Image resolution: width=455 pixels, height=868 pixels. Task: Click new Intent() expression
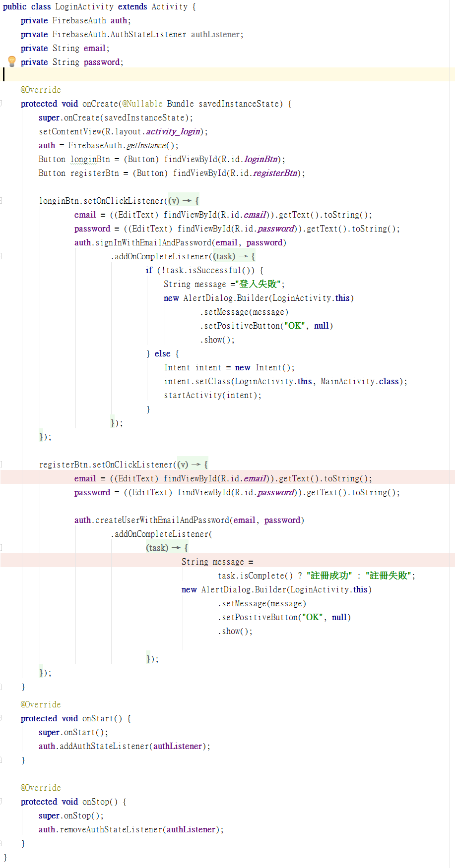coord(262,368)
